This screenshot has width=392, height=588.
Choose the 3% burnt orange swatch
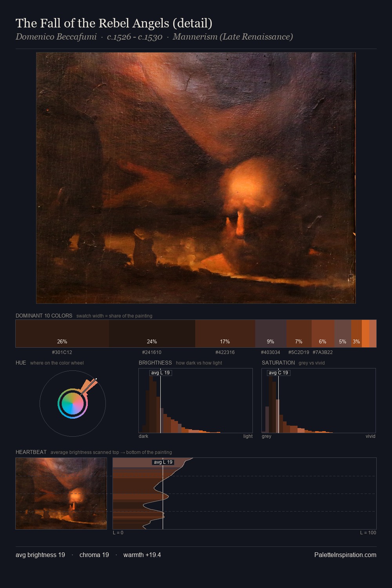click(x=356, y=334)
